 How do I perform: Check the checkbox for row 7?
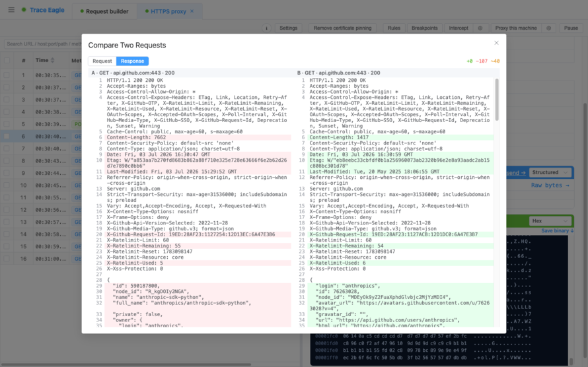click(7, 149)
